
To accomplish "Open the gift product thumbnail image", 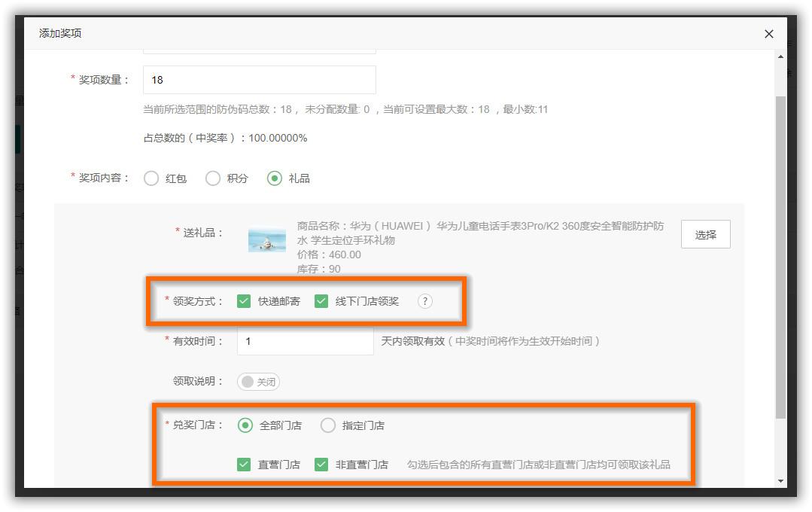I will pyautogui.click(x=266, y=240).
